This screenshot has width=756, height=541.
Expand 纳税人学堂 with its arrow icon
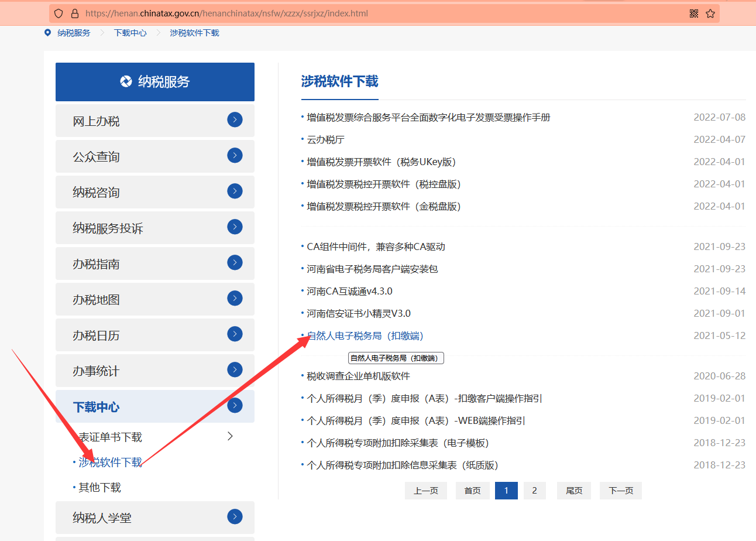pyautogui.click(x=235, y=516)
